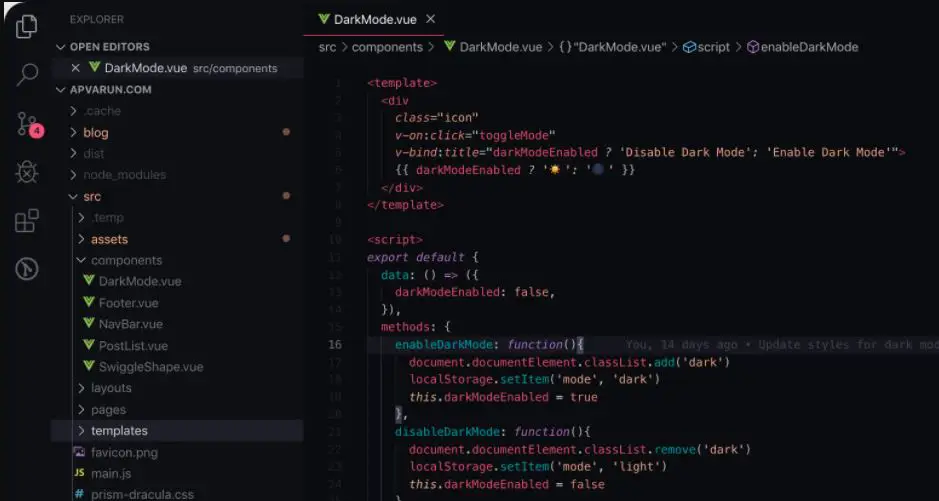939x501 pixels.
Task: Click the v-on:click="toggleMode" line
Action: [475, 135]
